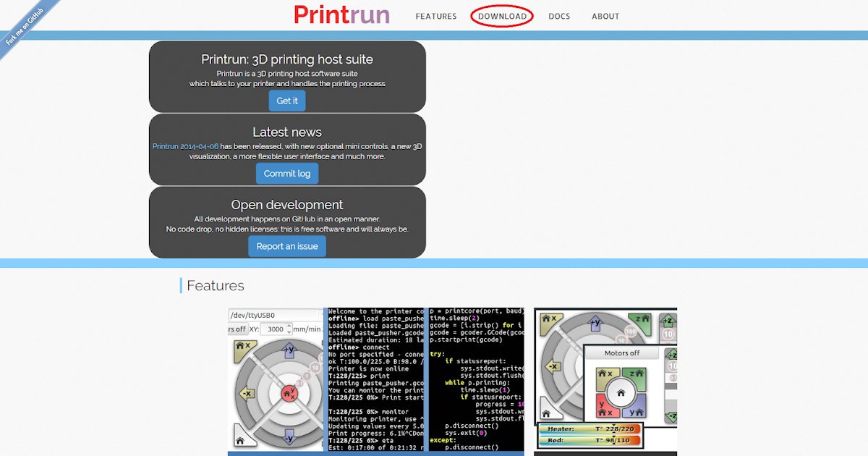The width and height of the screenshot is (868, 456).
Task: Click +y arrow in Motors off thumbnail
Action: [x=597, y=324]
